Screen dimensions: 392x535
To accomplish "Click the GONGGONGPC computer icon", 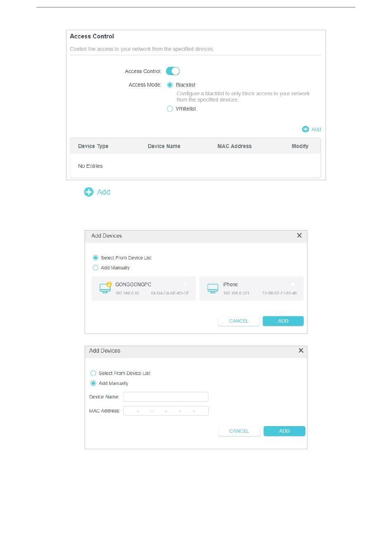I will tap(105, 288).
